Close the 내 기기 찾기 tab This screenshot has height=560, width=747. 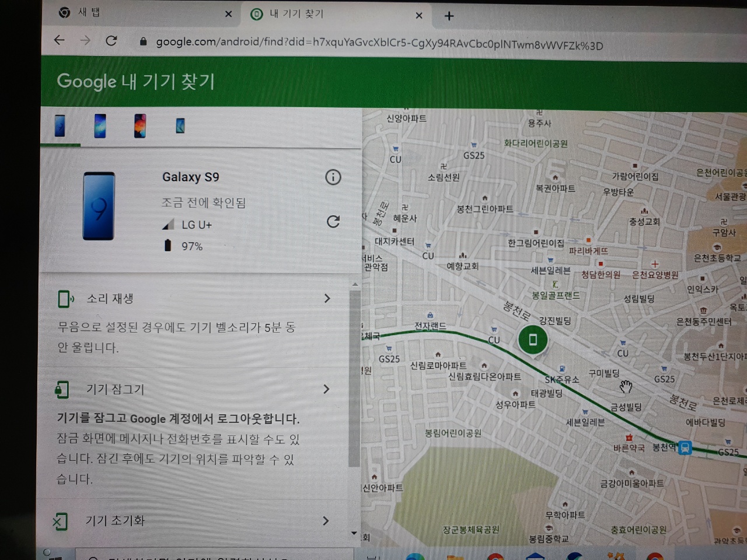418,16
